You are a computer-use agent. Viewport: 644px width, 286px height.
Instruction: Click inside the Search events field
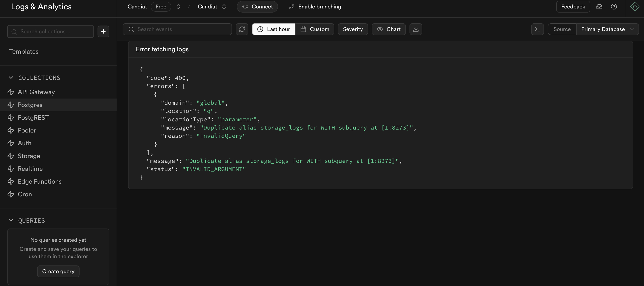(178, 29)
